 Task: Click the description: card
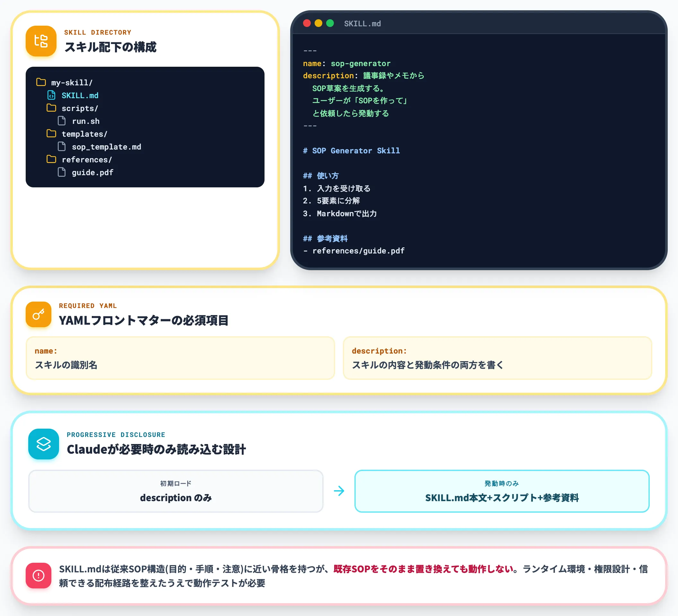point(497,358)
